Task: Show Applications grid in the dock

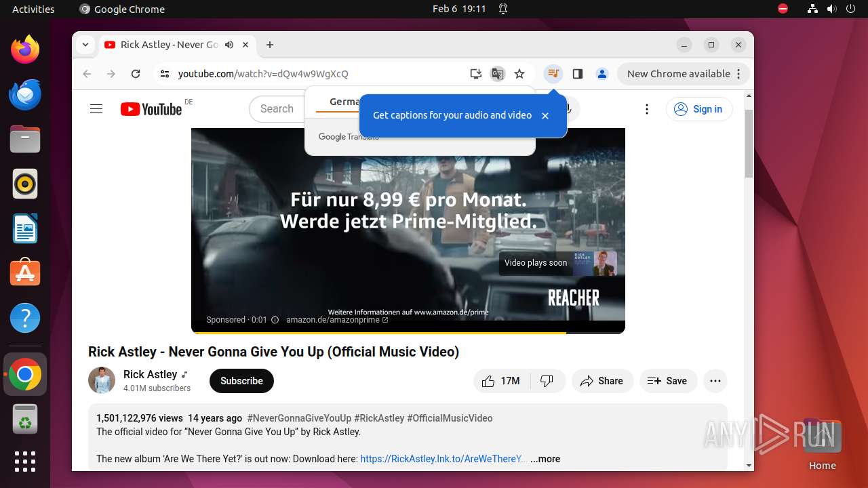Action: (25, 462)
